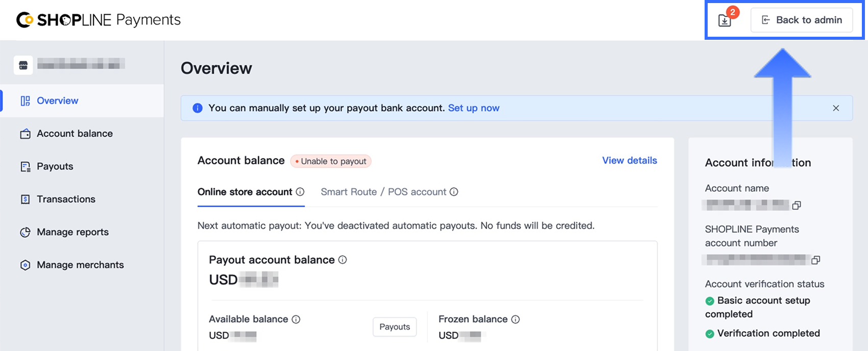Copy the SHOPLINE Payments account number
This screenshot has width=868, height=351.
815,260
